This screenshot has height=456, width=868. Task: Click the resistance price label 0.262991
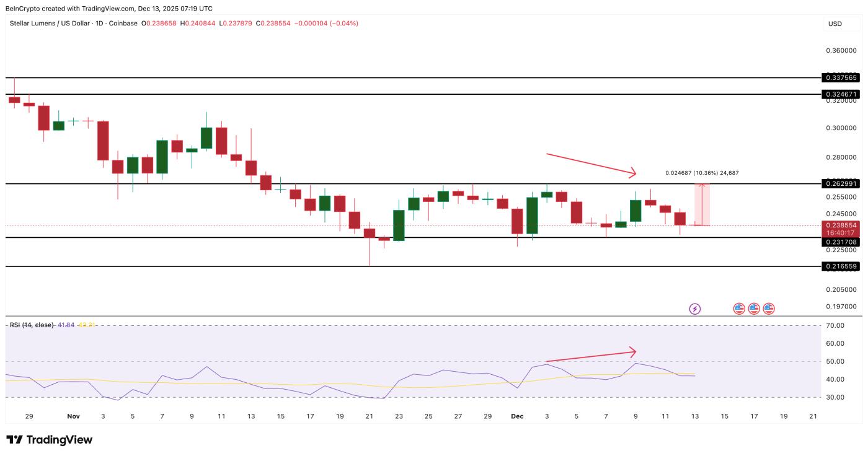(x=842, y=183)
